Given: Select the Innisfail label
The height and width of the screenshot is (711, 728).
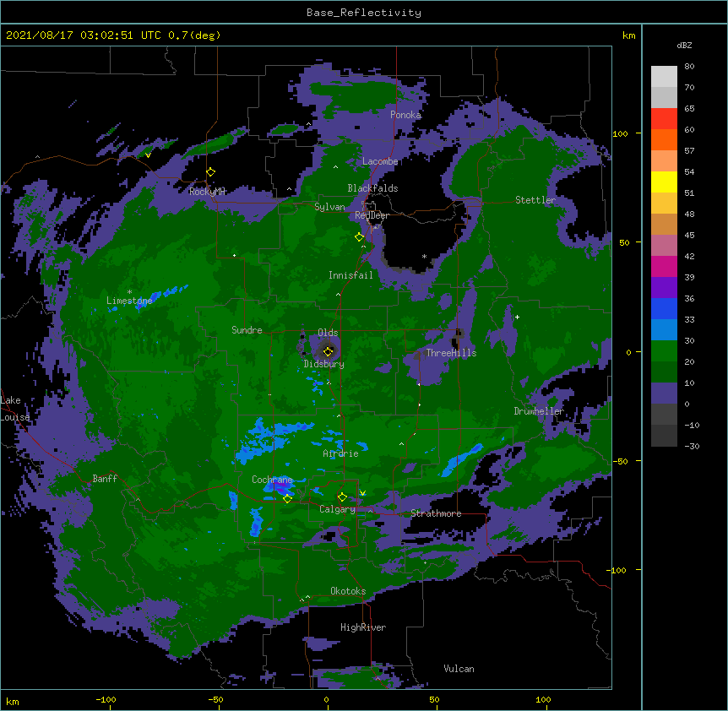Looking at the screenshot, I should [350, 275].
